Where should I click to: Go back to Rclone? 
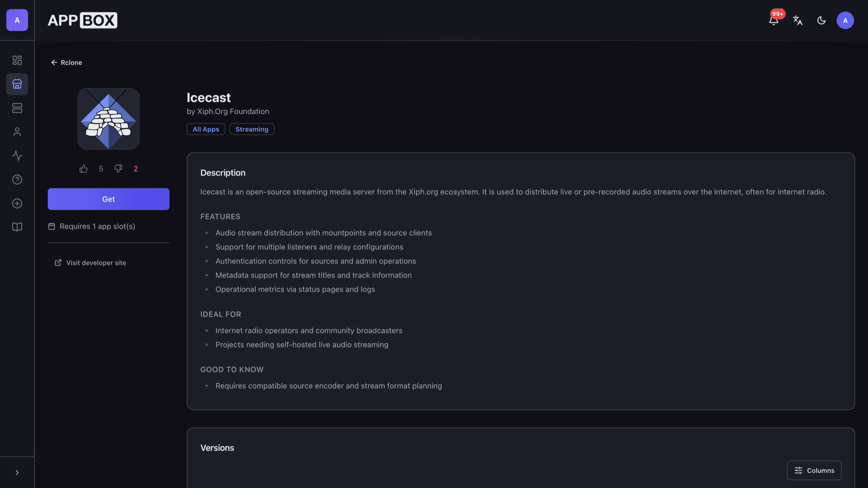66,62
